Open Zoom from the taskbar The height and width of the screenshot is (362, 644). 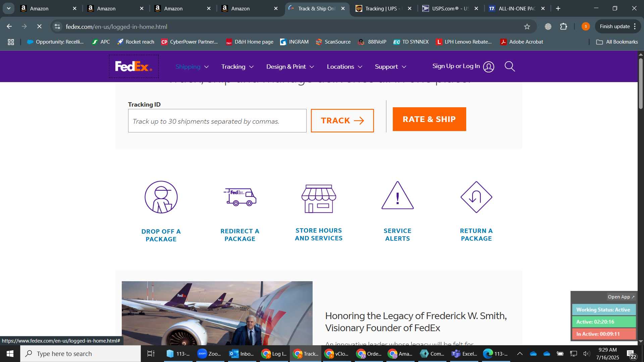210,354
